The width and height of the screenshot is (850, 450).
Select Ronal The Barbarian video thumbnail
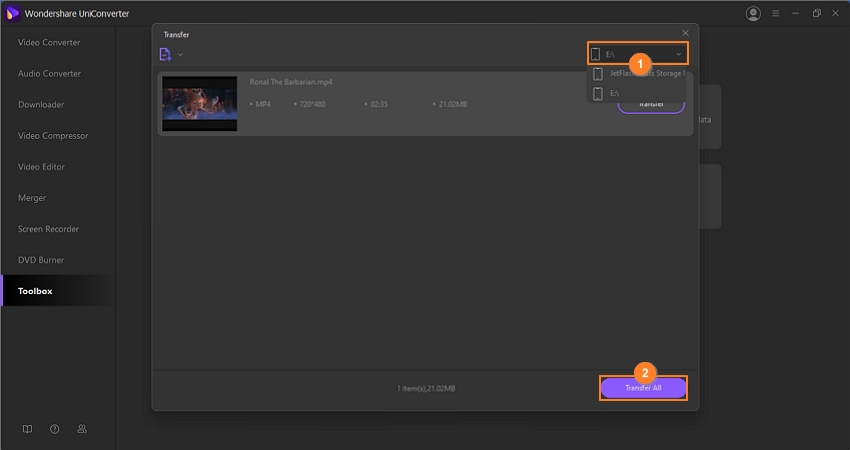click(199, 103)
